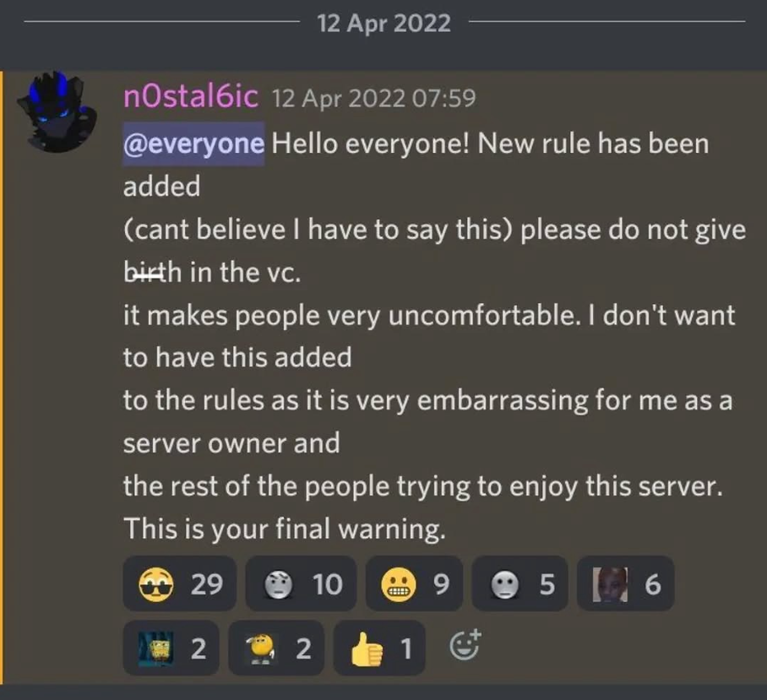Open n0stal6ic's avatar profile picture
This screenshot has height=700, width=767.
[x=56, y=112]
